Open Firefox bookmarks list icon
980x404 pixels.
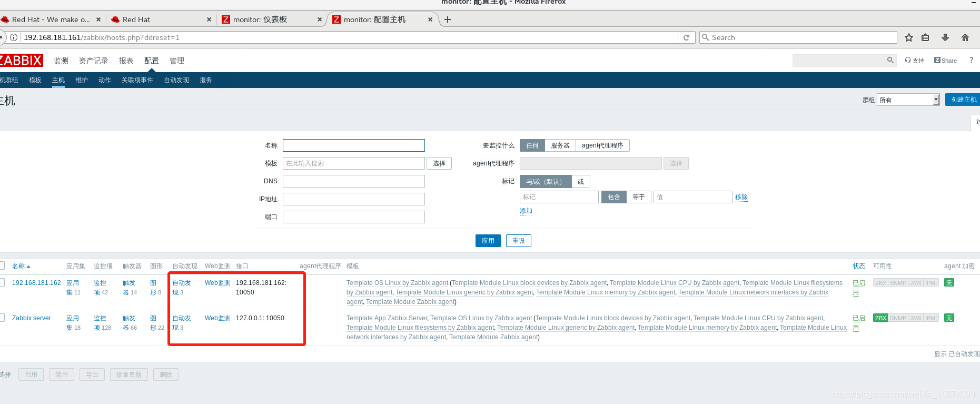point(925,37)
